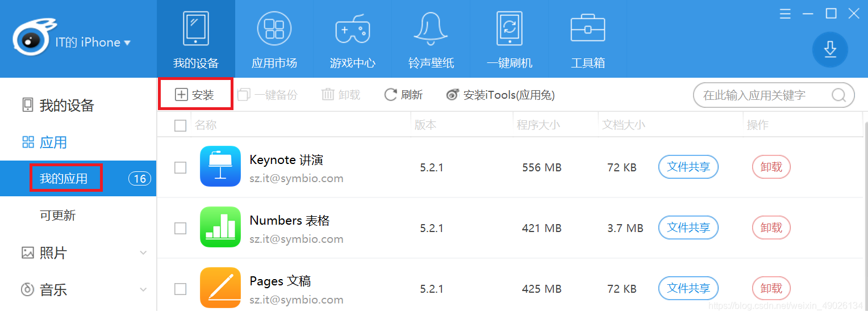Click the 556 MB size value
868x316 pixels.
542,167
